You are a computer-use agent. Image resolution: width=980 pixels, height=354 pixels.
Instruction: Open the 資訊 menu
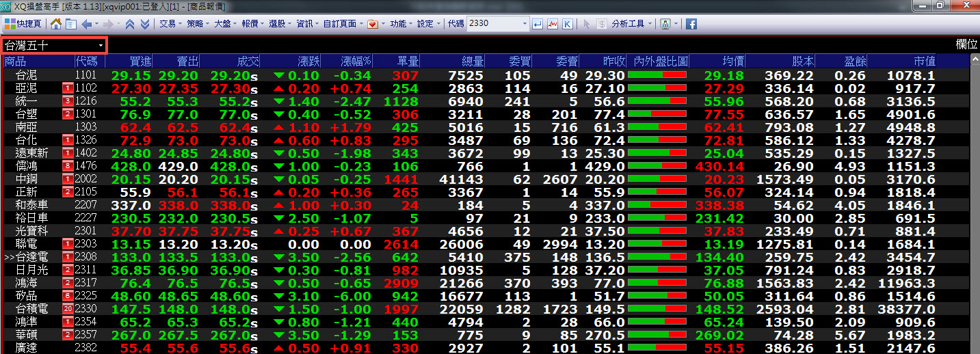tap(307, 23)
